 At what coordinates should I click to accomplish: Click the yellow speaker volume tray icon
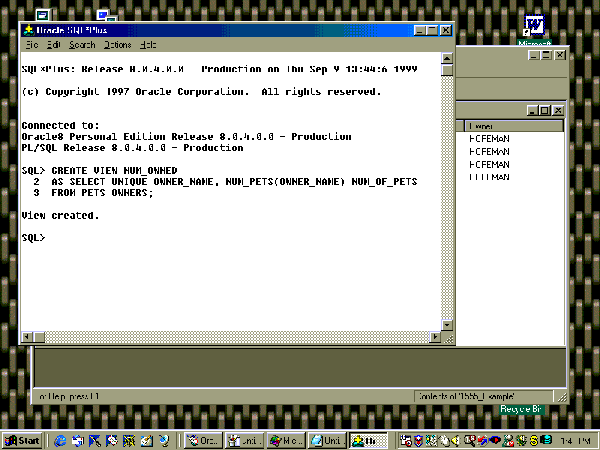[455, 441]
